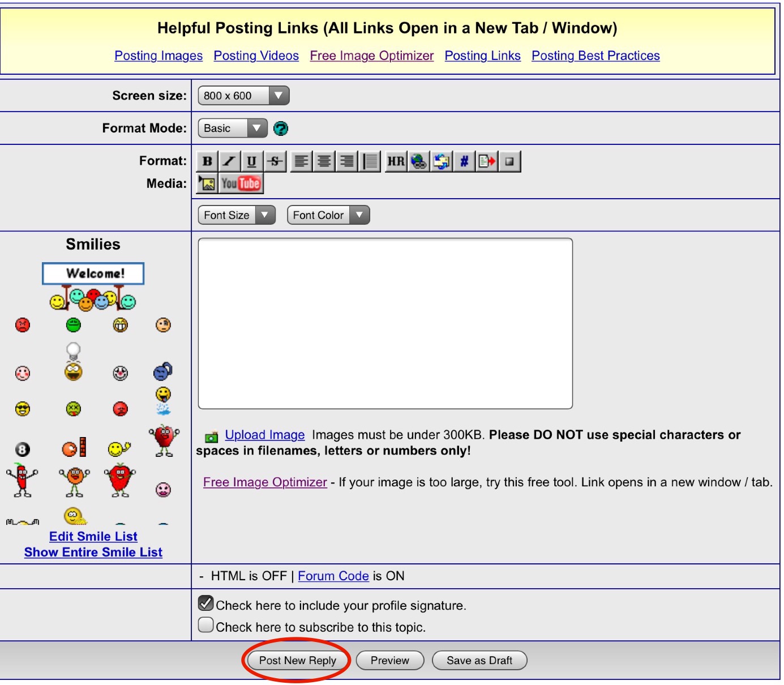This screenshot has height=685, width=784.
Task: Click the Save as Draft button
Action: click(x=479, y=661)
